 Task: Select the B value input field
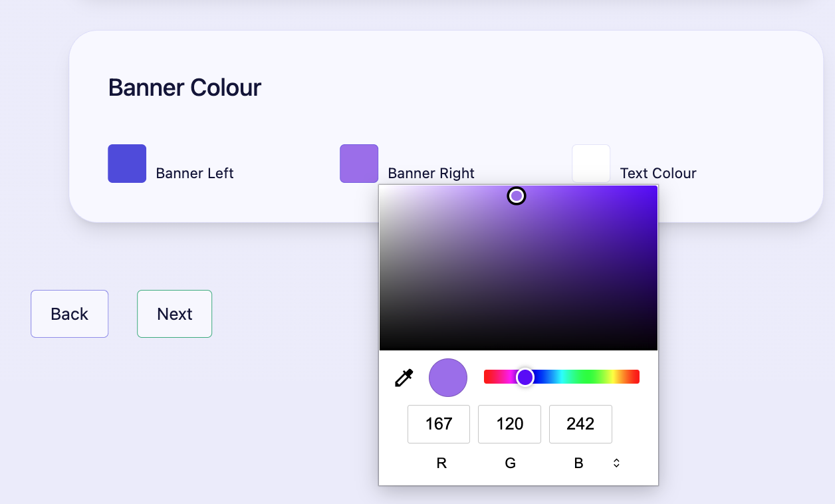[580, 424]
